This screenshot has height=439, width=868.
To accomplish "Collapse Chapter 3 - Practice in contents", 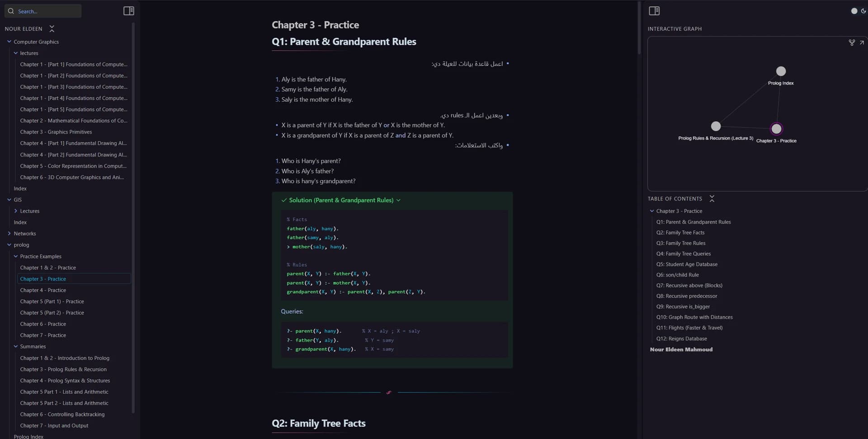I will click(652, 211).
